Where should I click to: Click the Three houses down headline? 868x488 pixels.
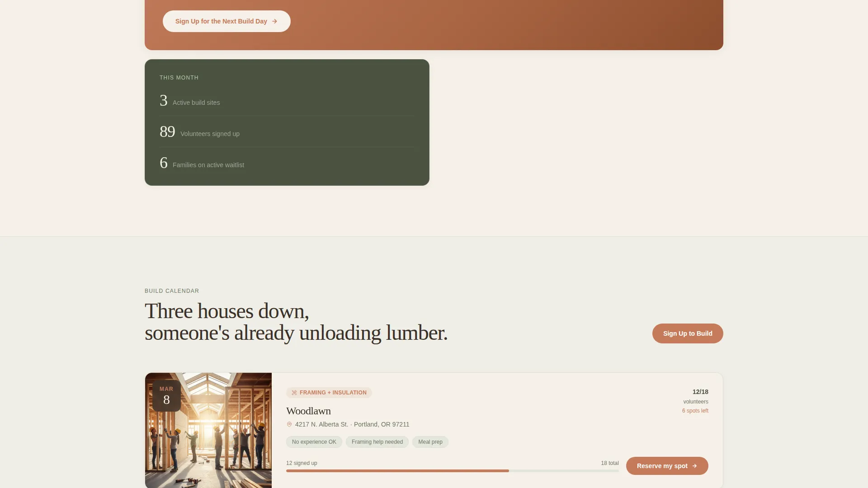coord(296,322)
